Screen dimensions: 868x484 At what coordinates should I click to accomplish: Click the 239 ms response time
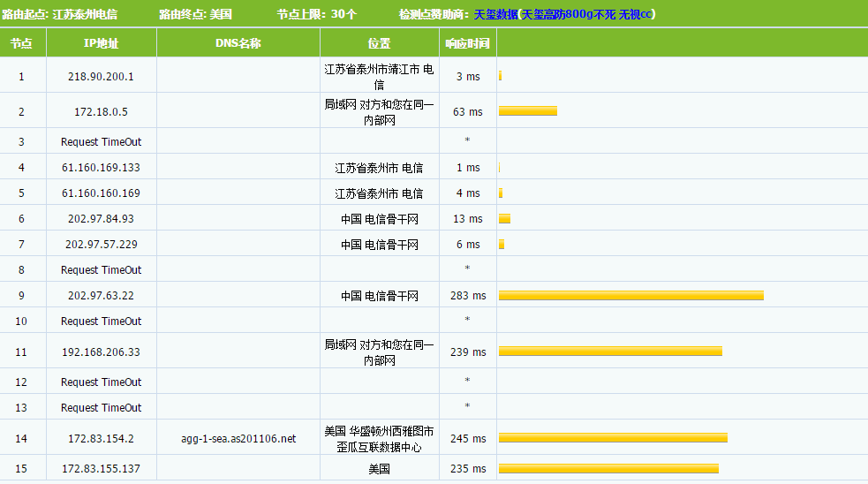point(468,352)
